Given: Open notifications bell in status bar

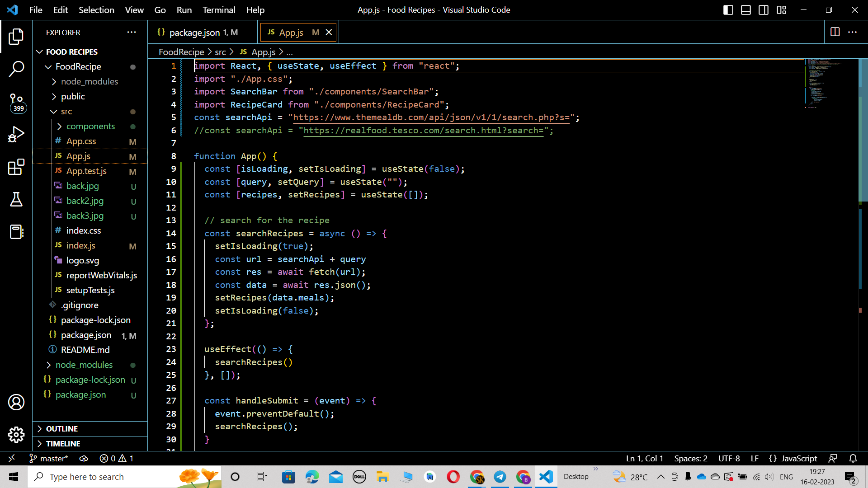Looking at the screenshot, I should [x=853, y=458].
